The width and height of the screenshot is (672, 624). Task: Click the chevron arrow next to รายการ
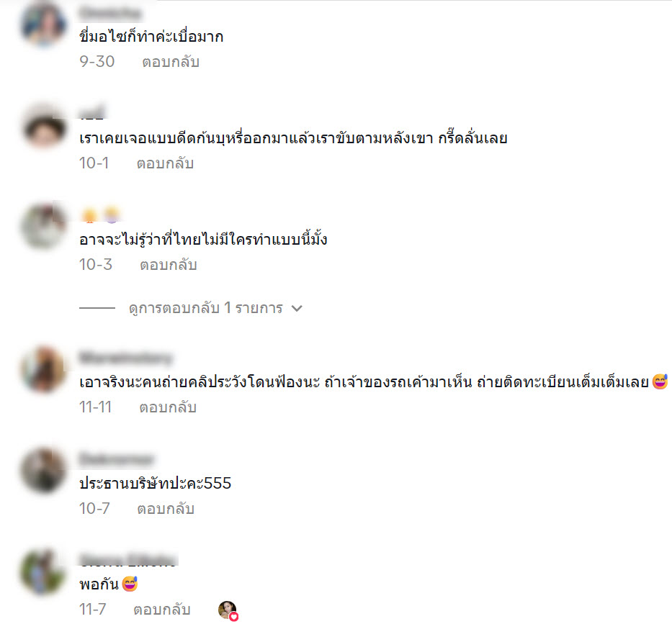pyautogui.click(x=297, y=308)
